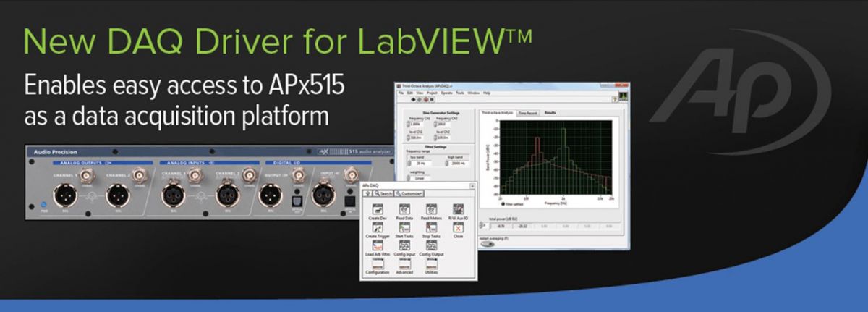Open the File menu
The height and width of the screenshot is (312, 868).
tap(401, 93)
